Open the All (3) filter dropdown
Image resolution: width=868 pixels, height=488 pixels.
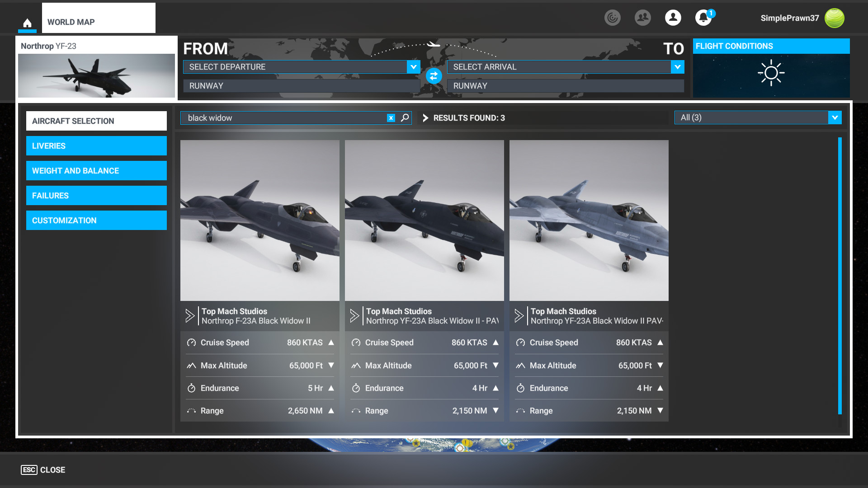pyautogui.click(x=835, y=117)
